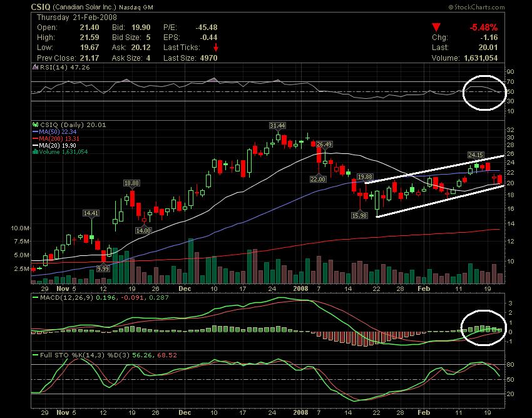Click the 18.88 high price label
Image resolution: width=532 pixels, height=418 pixels.
click(x=131, y=183)
